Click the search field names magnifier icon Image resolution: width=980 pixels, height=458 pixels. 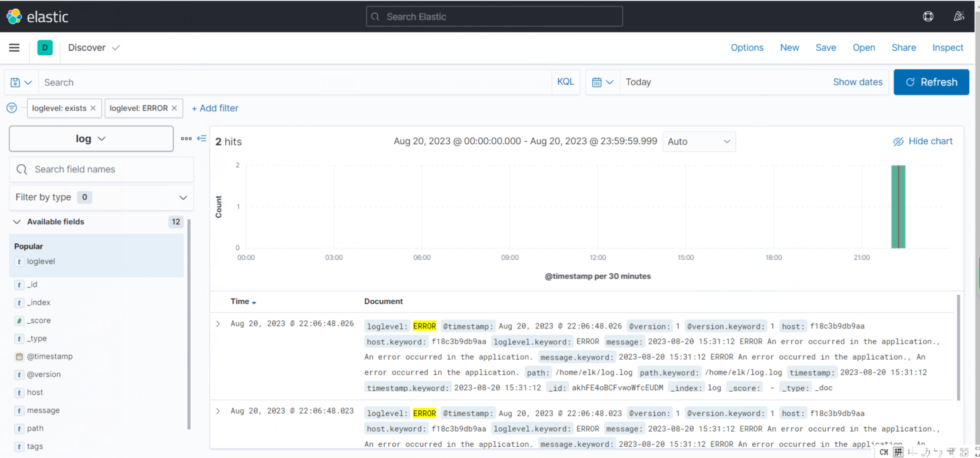[22, 170]
